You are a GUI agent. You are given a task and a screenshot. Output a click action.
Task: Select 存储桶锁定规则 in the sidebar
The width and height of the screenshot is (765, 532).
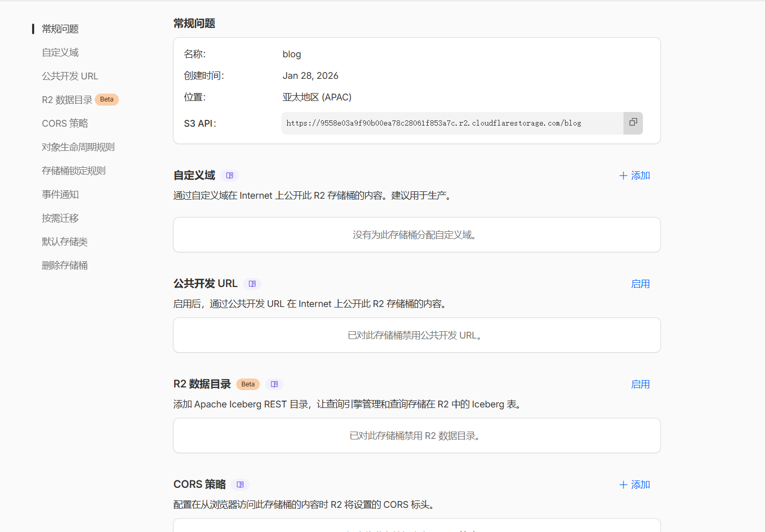pos(74,170)
